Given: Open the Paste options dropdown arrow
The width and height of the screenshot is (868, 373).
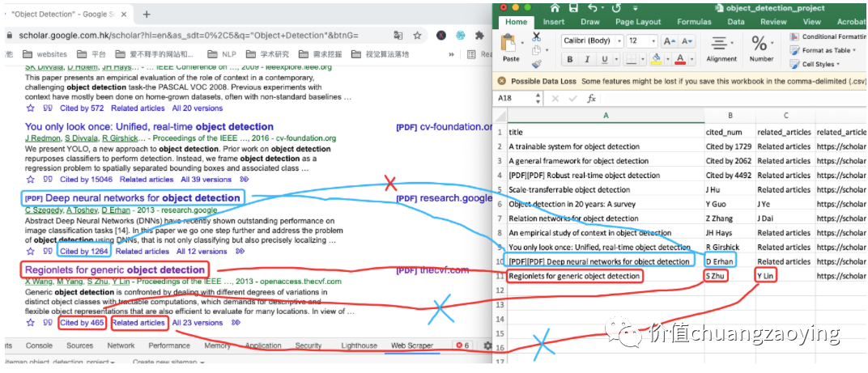Looking at the screenshot, I should coord(521,43).
